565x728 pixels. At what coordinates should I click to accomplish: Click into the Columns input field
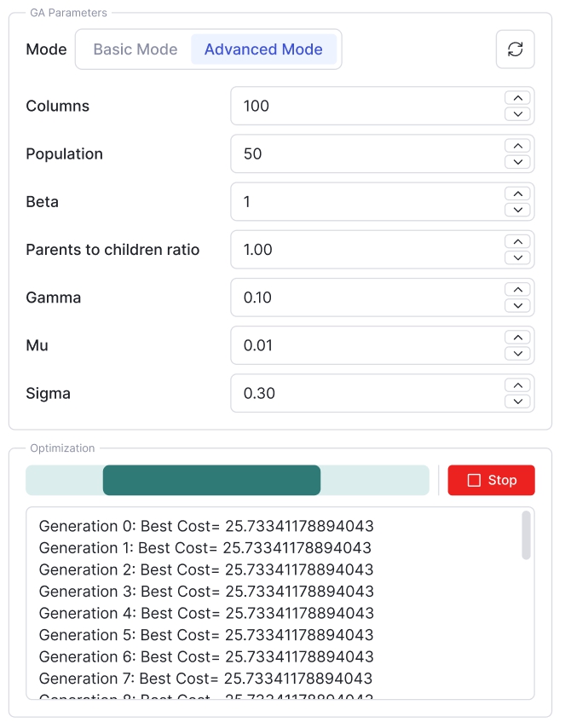pos(366,106)
